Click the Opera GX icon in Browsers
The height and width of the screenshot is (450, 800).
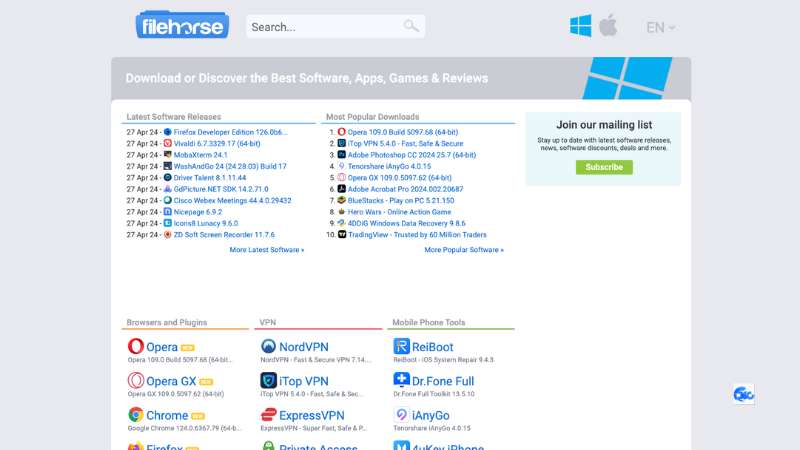(136, 381)
